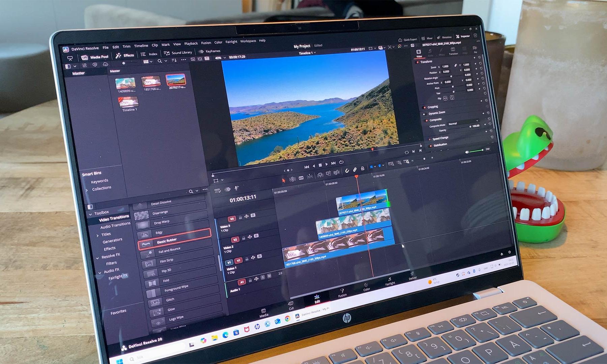Viewport: 607px width, 364px height.
Task: Enable or disable Cropping switch
Action: [424, 108]
